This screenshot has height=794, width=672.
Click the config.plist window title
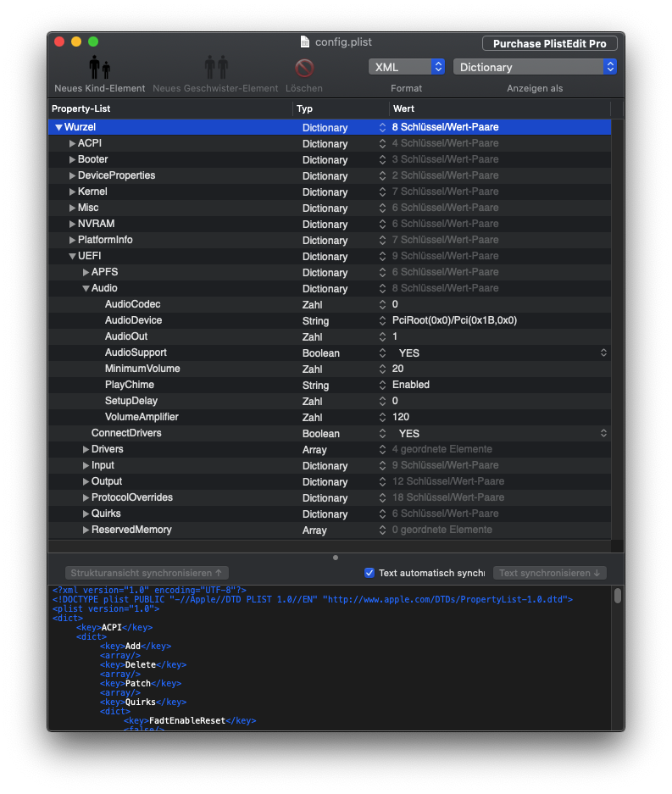(x=343, y=42)
